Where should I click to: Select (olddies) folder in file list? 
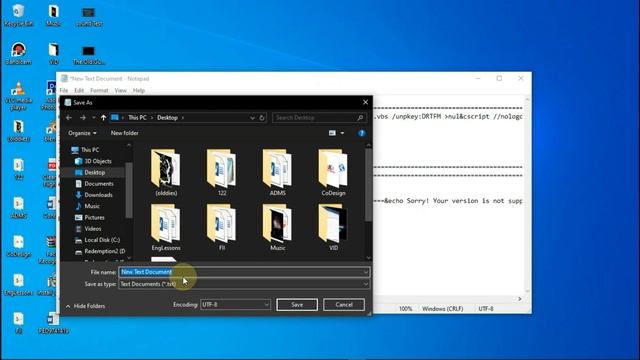pos(166,172)
